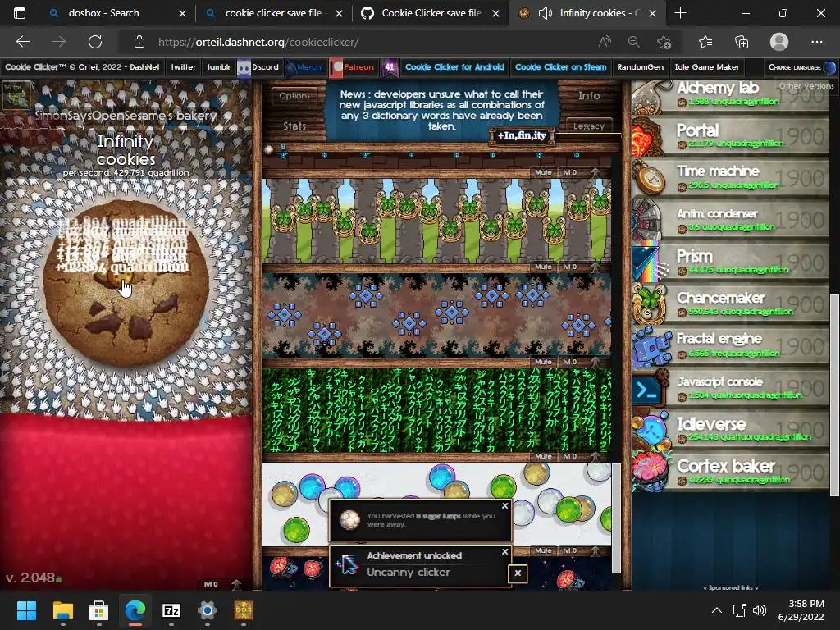Image resolution: width=840 pixels, height=630 pixels.
Task: Rename SimonSaysOpenSesame's bakery title
Action: click(126, 115)
